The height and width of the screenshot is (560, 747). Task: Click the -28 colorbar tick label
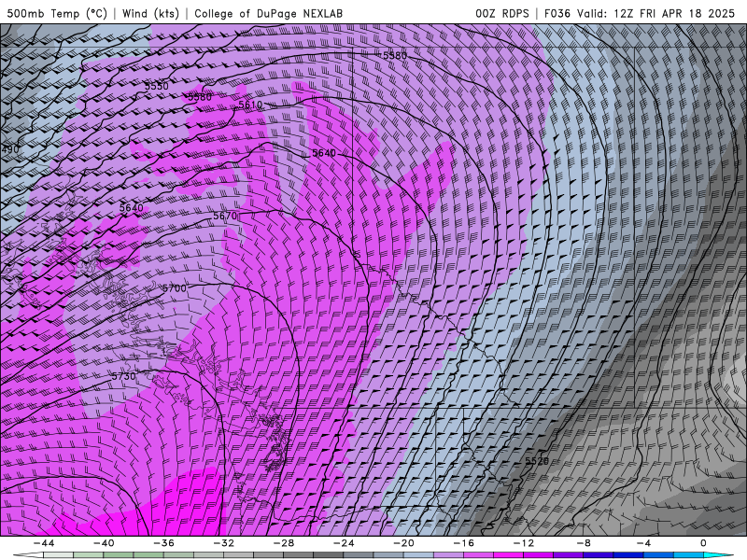coord(284,543)
